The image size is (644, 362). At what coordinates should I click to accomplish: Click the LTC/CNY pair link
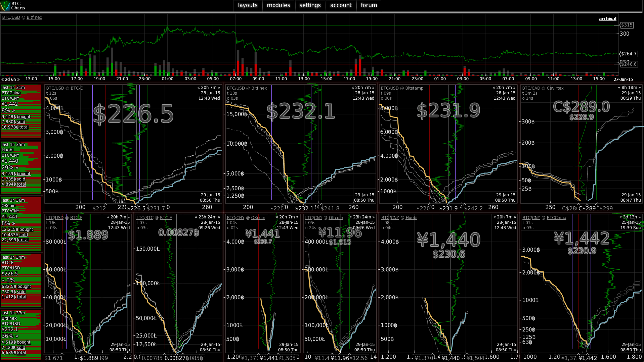(x=314, y=218)
